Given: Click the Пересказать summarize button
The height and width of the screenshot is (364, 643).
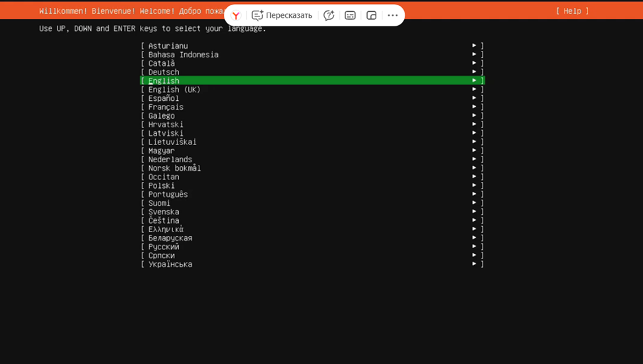Looking at the screenshot, I should click(282, 16).
